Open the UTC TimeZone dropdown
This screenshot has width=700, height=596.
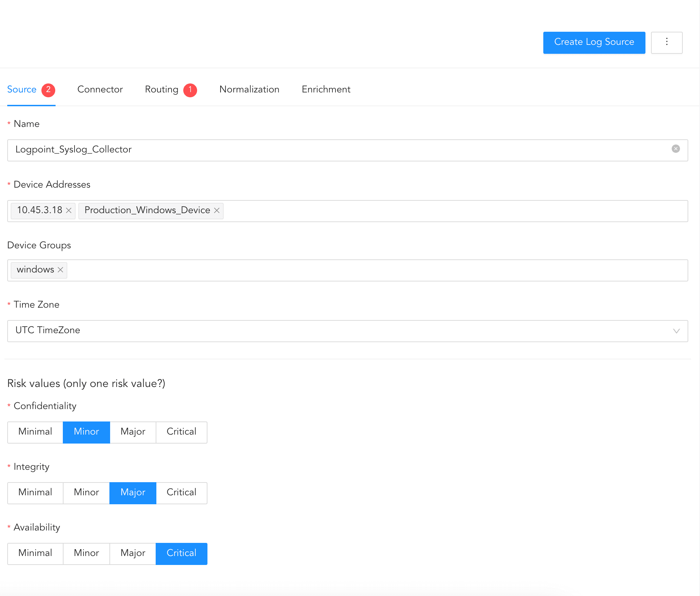pyautogui.click(x=345, y=331)
